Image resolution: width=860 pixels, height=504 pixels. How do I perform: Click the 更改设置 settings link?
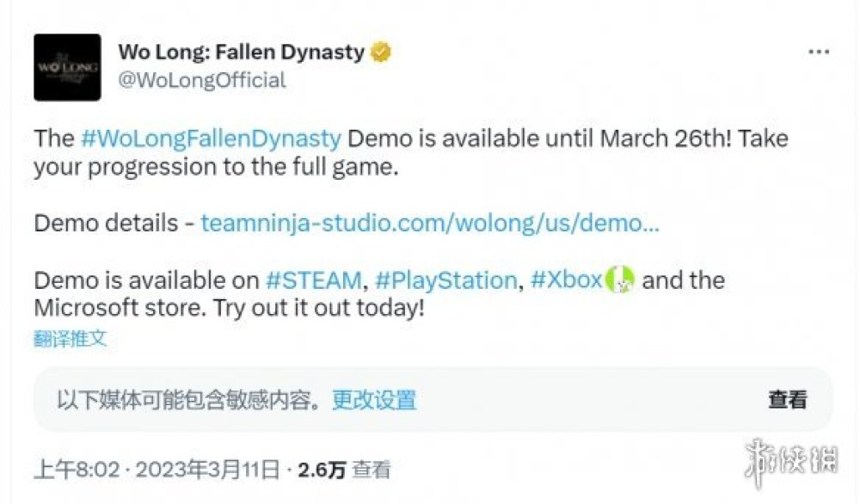375,399
